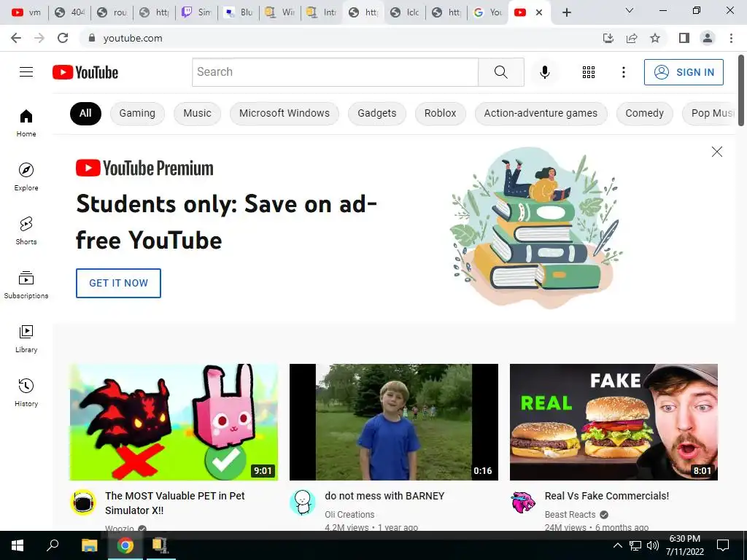Dismiss the YouTube Premium banner

pyautogui.click(x=716, y=152)
